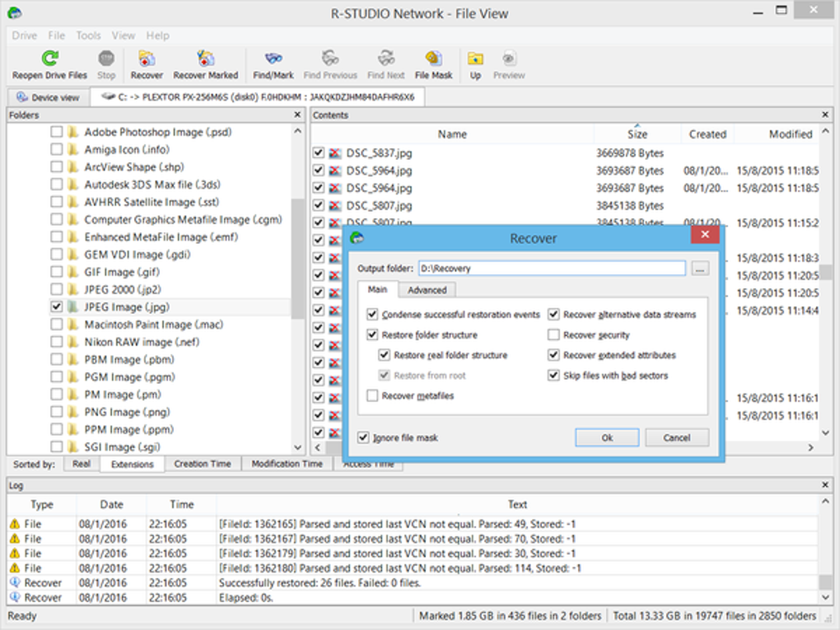Toggle Restore real folder structure checkbox
Image resolution: width=840 pixels, height=630 pixels.
[x=384, y=355]
